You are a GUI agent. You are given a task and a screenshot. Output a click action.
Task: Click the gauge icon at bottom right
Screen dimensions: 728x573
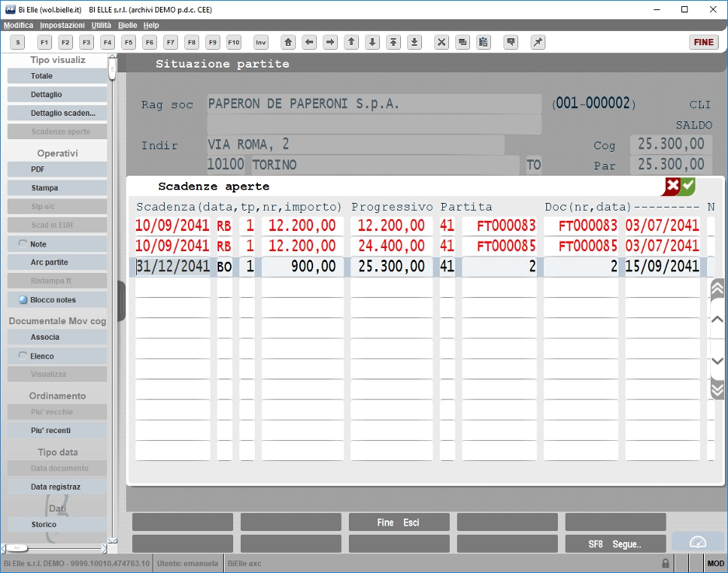pyautogui.click(x=698, y=543)
